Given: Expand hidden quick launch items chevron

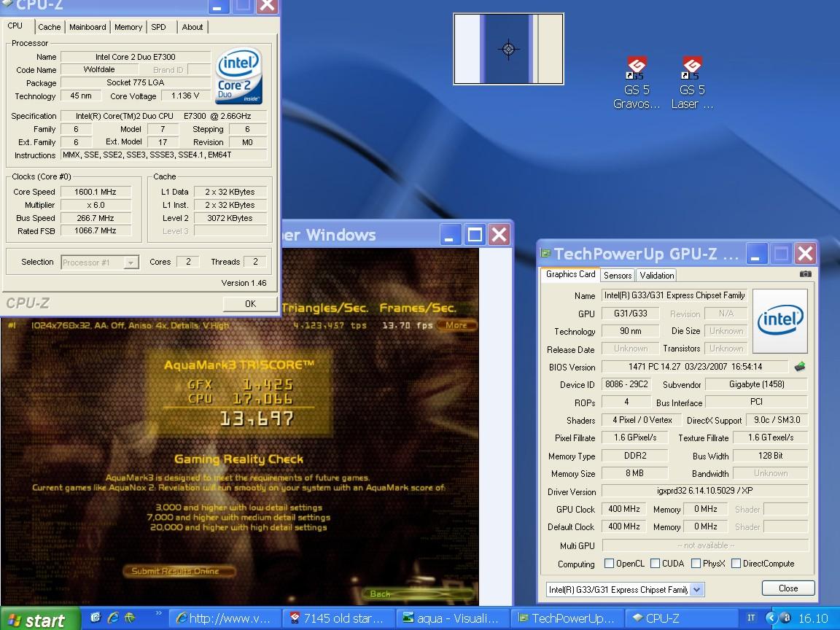Looking at the screenshot, I should pos(158,613).
